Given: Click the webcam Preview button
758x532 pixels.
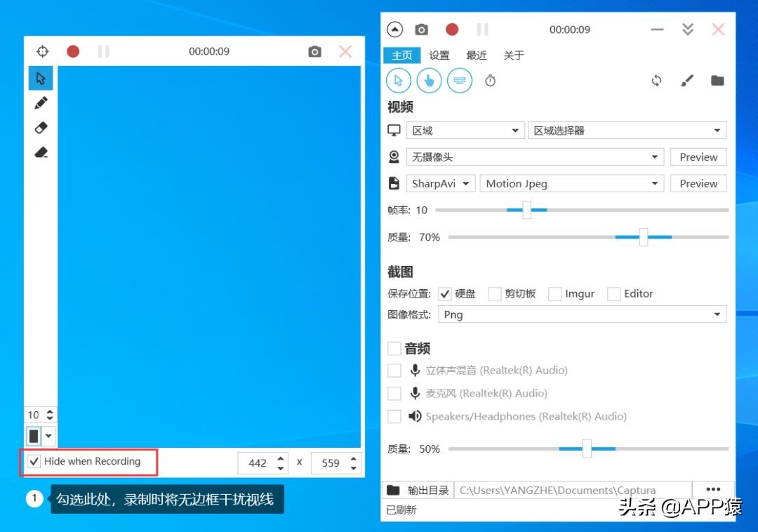Looking at the screenshot, I should click(x=698, y=157).
